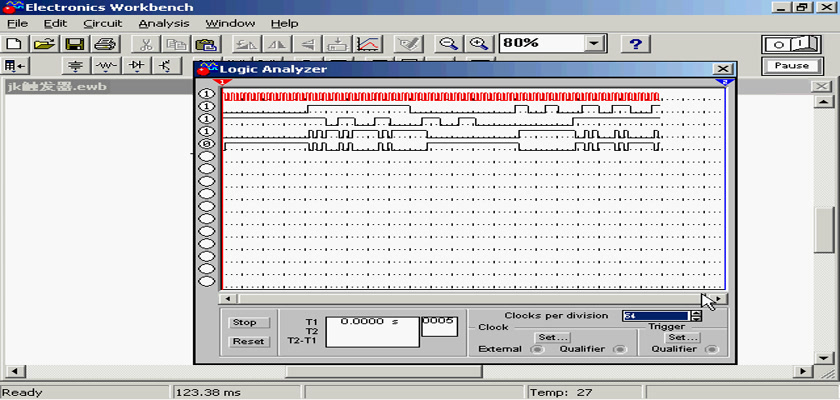Viewport: 840px width, 400px height.
Task: Click Create Subcircuit toolbar icon
Action: (338, 44)
